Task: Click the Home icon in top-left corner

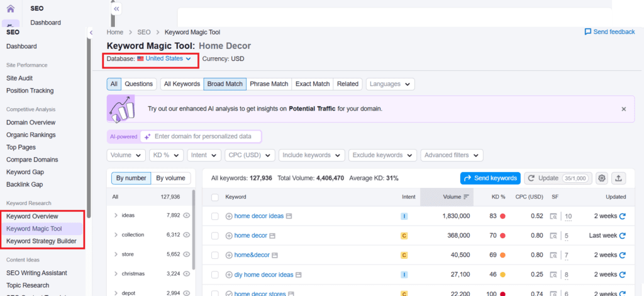Action: (x=11, y=9)
